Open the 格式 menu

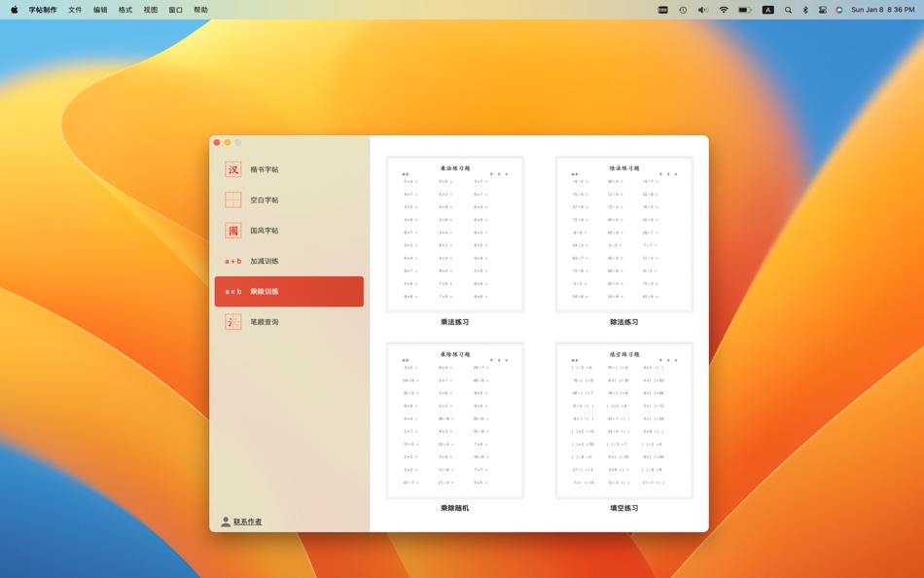coord(125,10)
